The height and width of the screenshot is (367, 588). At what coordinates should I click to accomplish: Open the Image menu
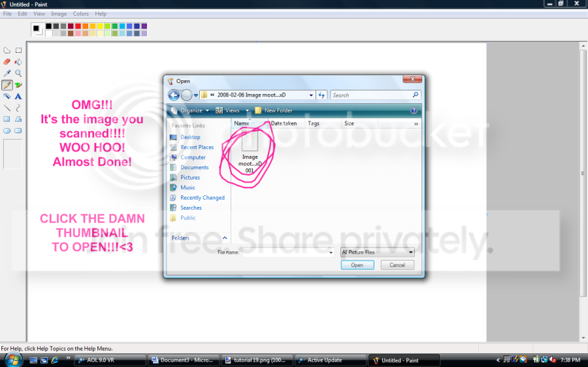(x=59, y=14)
